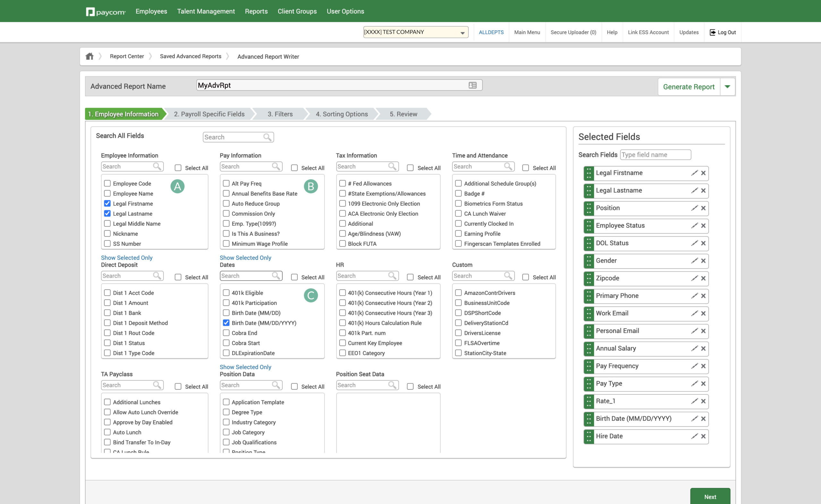The height and width of the screenshot is (504, 821).
Task: Click drag handle of Position field
Action: click(589, 208)
